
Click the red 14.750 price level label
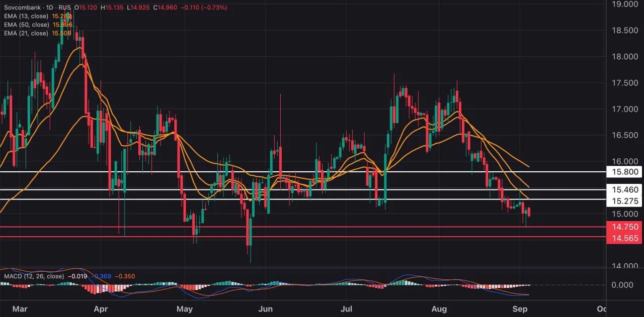tap(625, 227)
